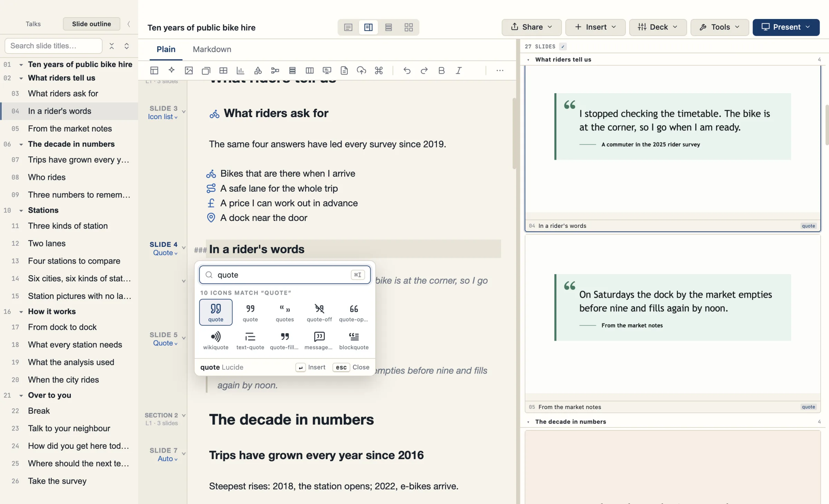The width and height of the screenshot is (829, 504).
Task: Click Close in icon picker footer
Action: point(351,367)
